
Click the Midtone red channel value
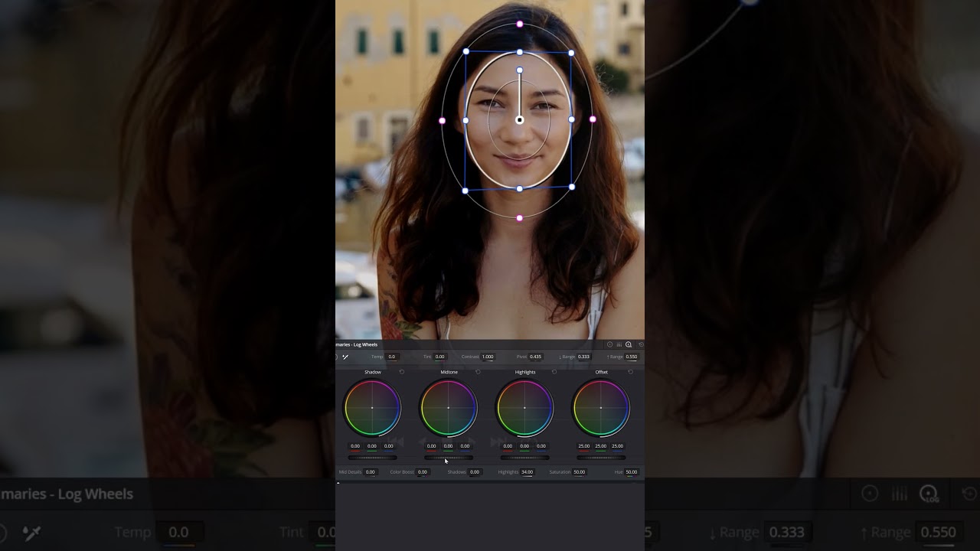click(x=431, y=446)
